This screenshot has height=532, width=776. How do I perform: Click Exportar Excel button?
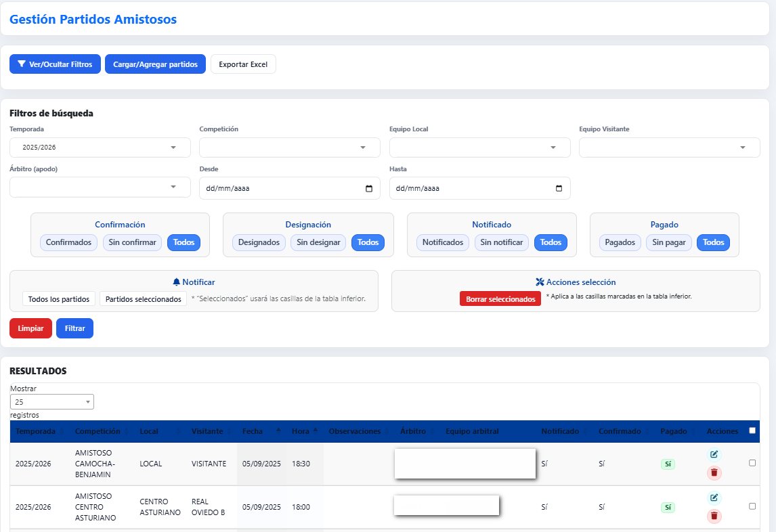(x=243, y=64)
